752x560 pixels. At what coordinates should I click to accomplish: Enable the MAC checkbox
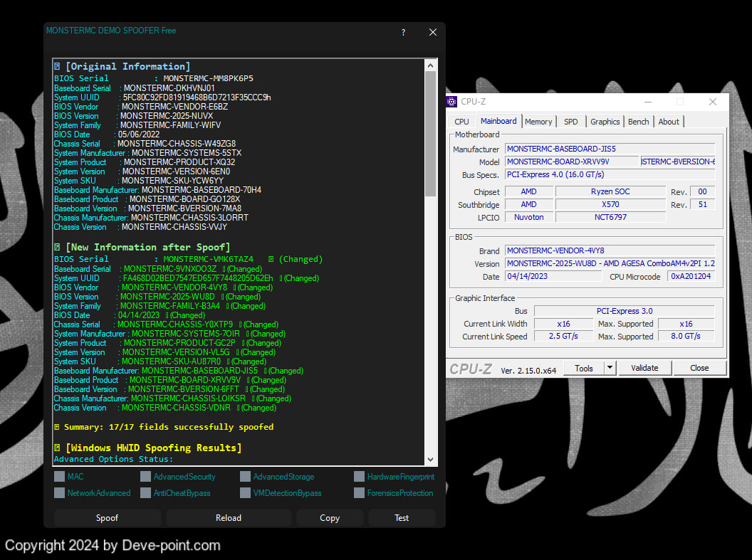(x=60, y=477)
